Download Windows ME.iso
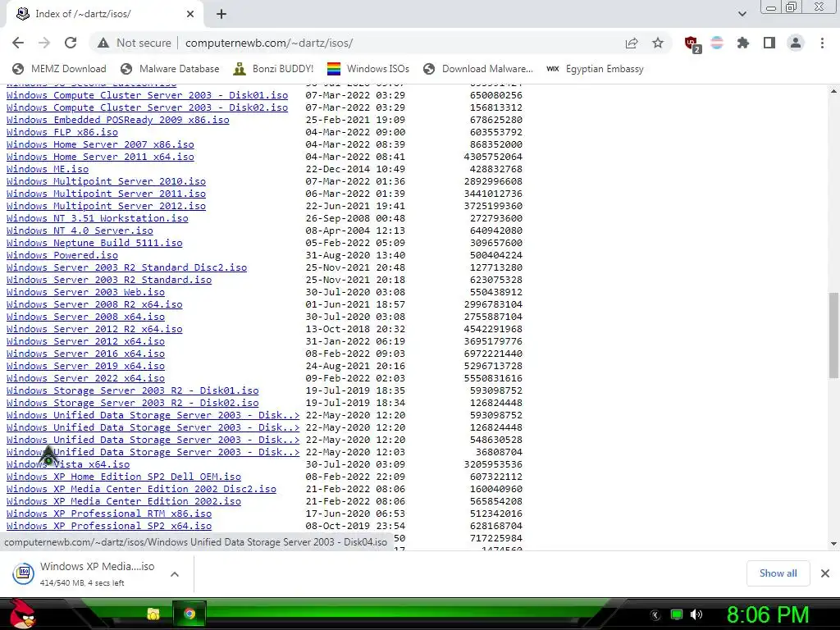The height and width of the screenshot is (630, 840). point(48,169)
